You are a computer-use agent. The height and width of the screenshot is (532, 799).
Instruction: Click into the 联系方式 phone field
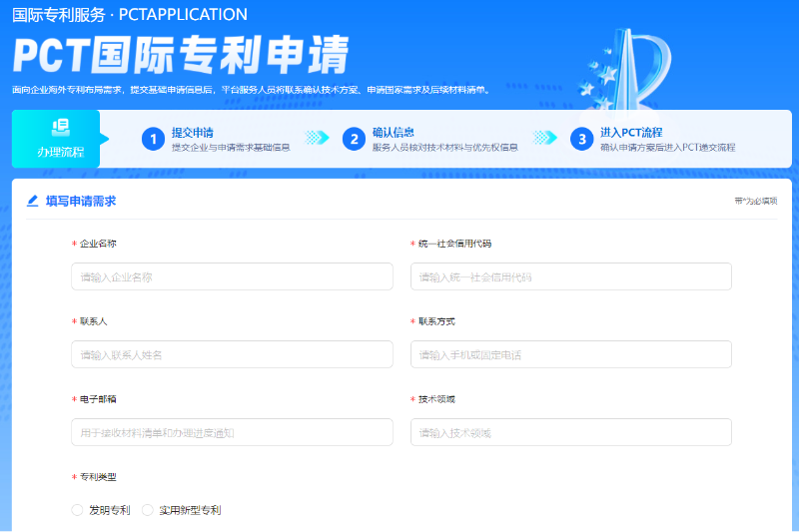pos(570,355)
